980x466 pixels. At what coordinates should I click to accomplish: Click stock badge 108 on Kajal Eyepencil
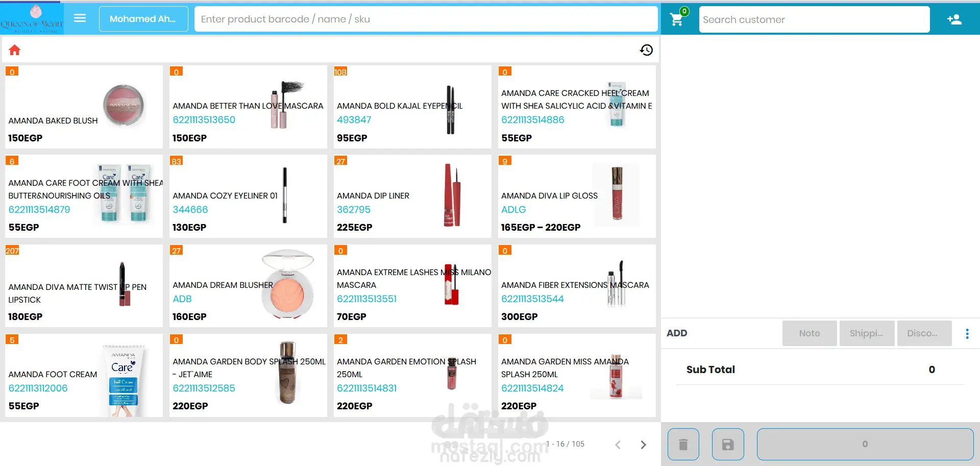pos(340,72)
